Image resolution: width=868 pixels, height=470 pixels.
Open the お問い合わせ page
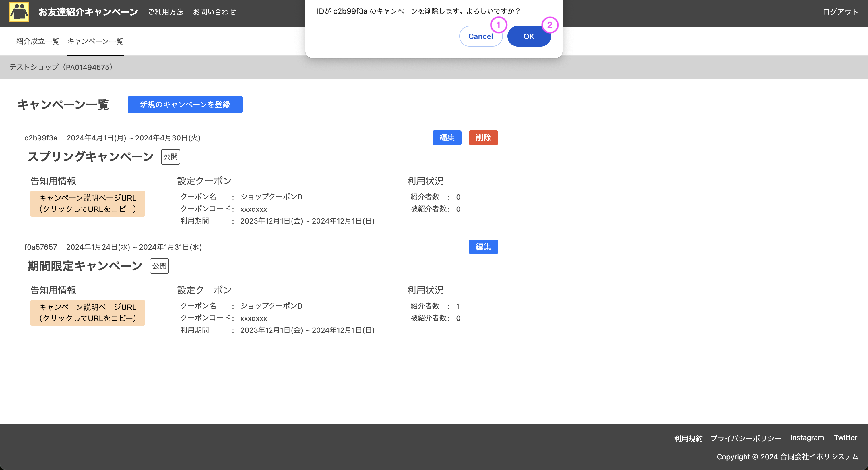point(215,12)
